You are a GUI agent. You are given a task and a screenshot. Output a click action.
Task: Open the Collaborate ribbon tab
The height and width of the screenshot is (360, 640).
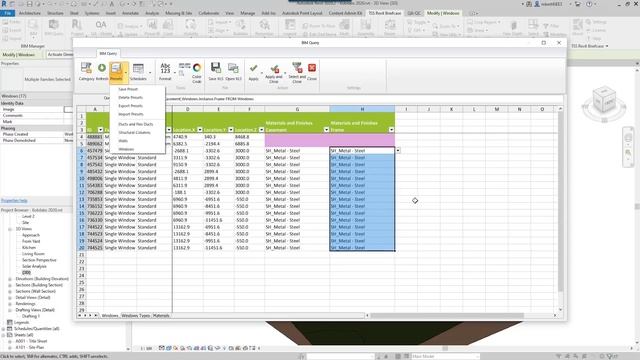tap(209, 13)
